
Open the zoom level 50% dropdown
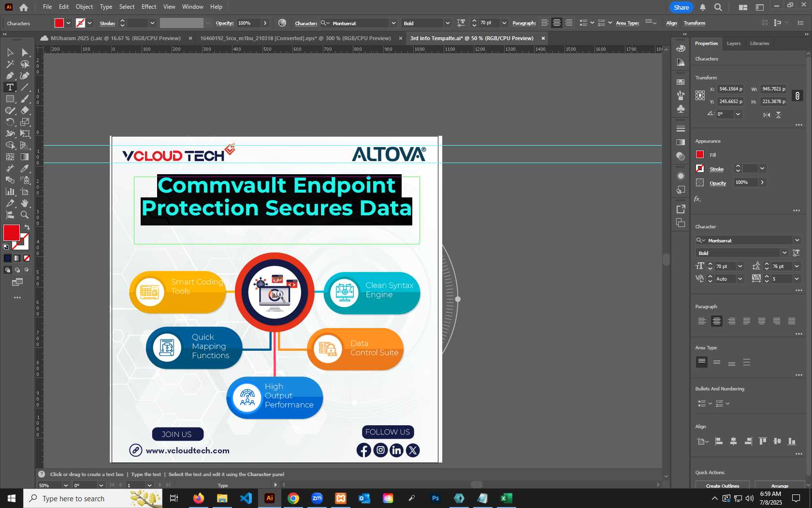coord(66,485)
